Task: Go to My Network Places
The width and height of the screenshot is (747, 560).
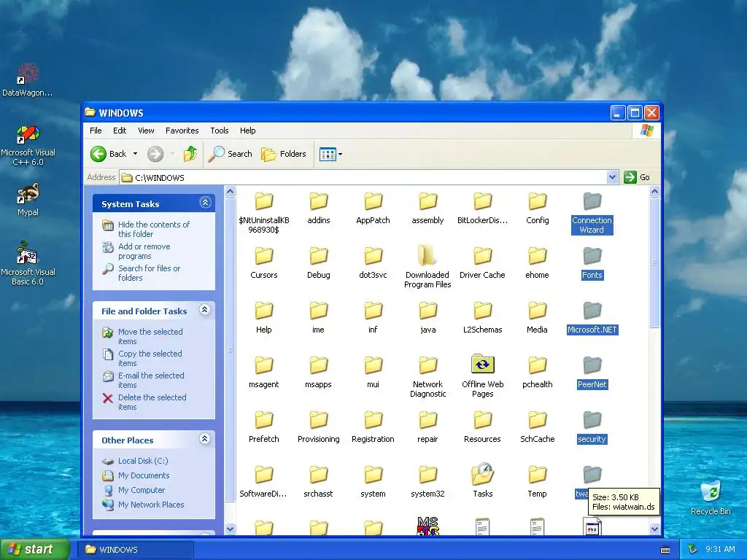Action: pos(150,505)
